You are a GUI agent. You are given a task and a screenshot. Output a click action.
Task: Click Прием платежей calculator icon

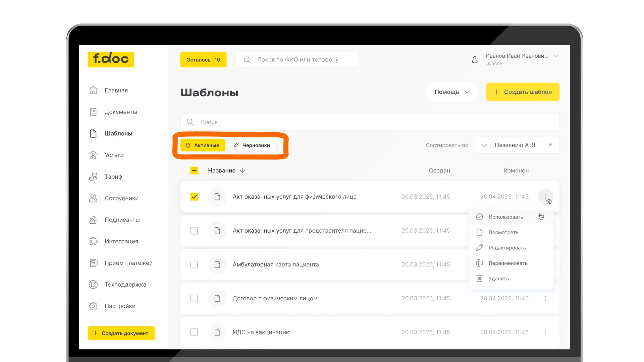(x=93, y=263)
